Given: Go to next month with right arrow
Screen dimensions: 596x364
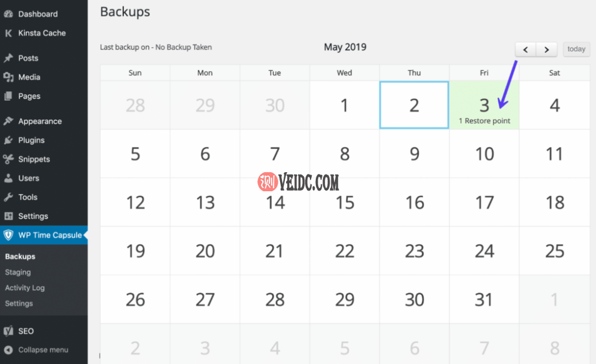Looking at the screenshot, I should [x=547, y=49].
